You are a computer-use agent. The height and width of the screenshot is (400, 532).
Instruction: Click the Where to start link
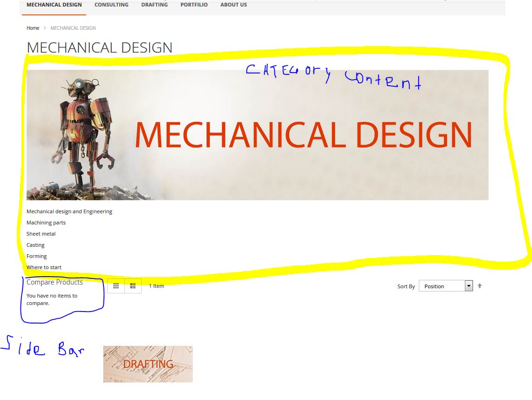click(x=44, y=267)
